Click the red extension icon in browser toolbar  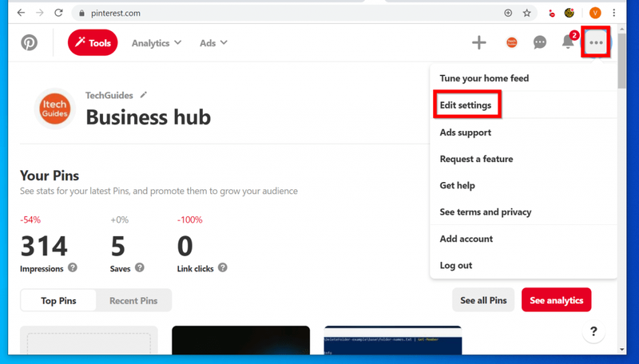(551, 14)
